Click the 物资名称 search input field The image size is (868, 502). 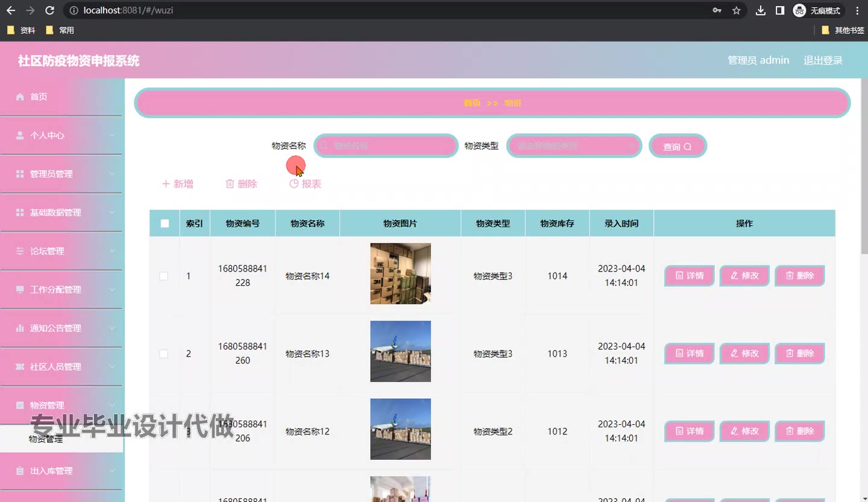click(386, 146)
